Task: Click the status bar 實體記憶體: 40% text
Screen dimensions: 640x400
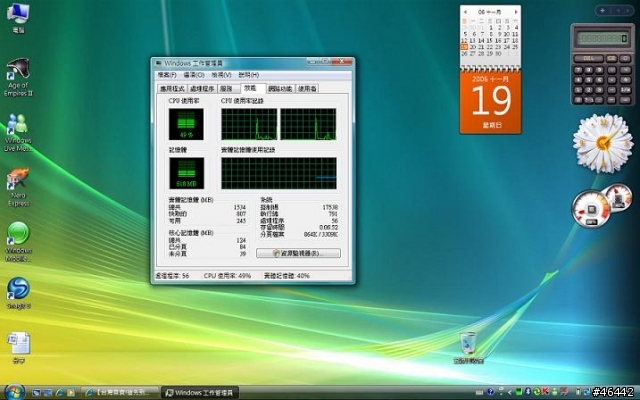Action: pos(287,276)
